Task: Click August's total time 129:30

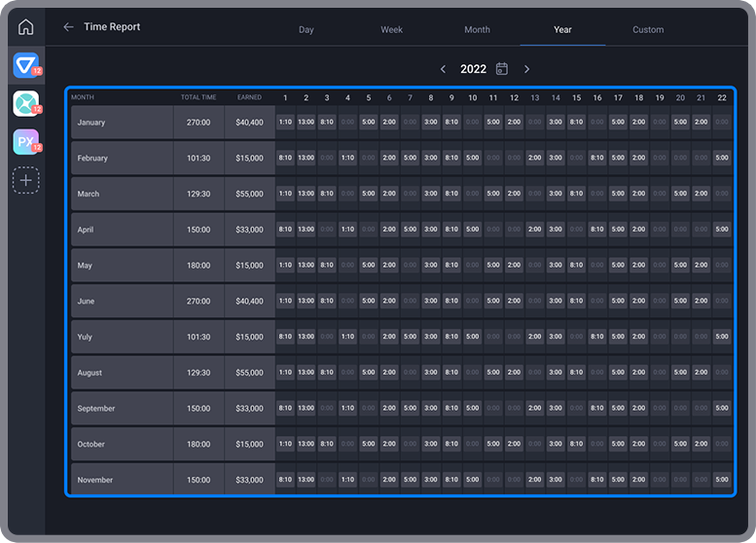Action: [x=198, y=373]
